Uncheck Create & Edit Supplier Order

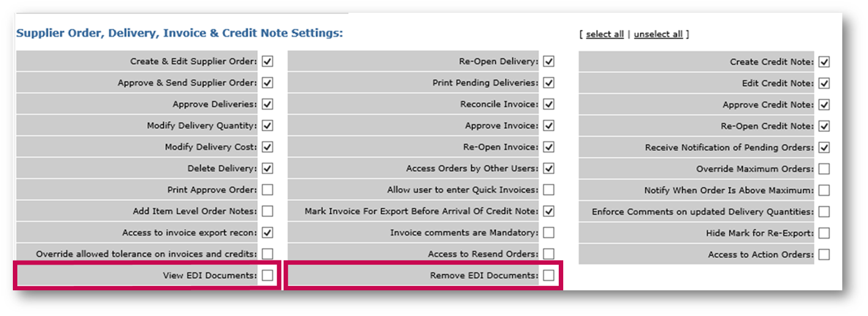(x=268, y=61)
